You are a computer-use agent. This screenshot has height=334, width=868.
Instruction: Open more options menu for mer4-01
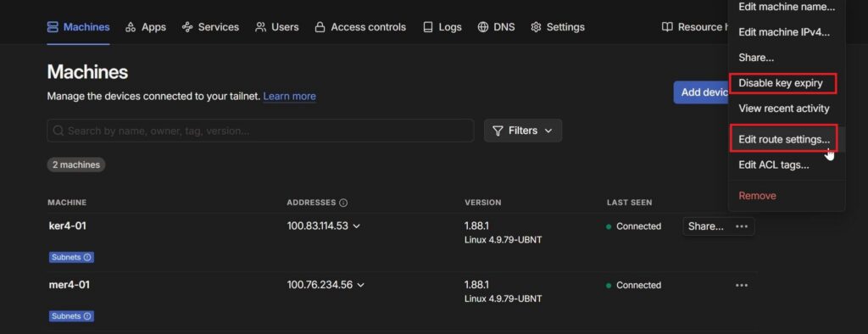[x=742, y=286]
